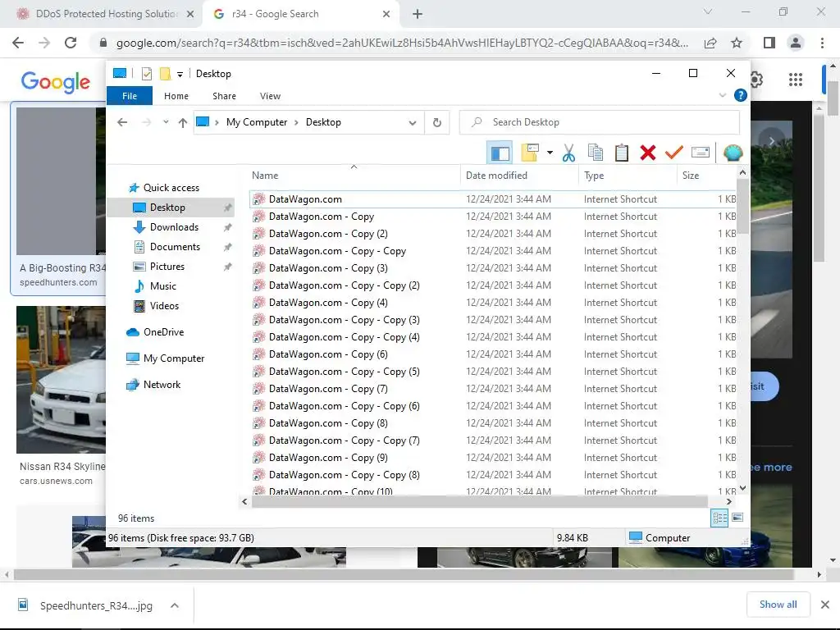This screenshot has width=840, height=630.
Task: Click the red X Delete icon
Action: 648,153
